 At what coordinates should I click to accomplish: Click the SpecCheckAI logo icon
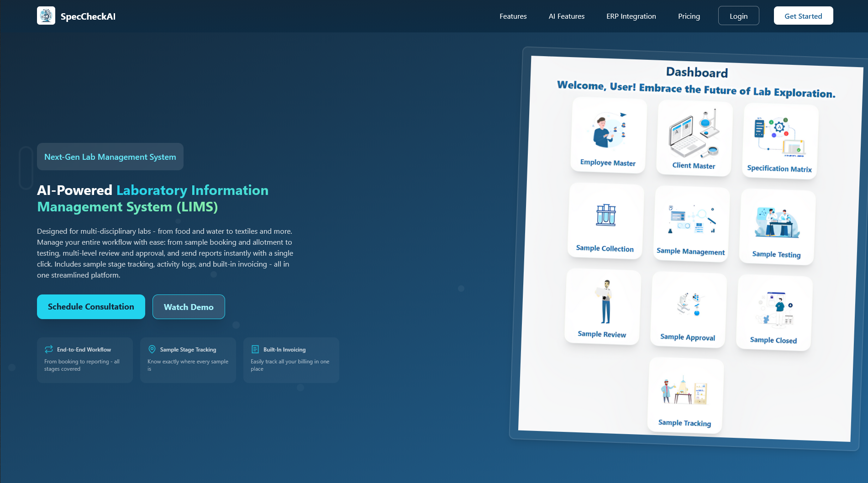(46, 16)
